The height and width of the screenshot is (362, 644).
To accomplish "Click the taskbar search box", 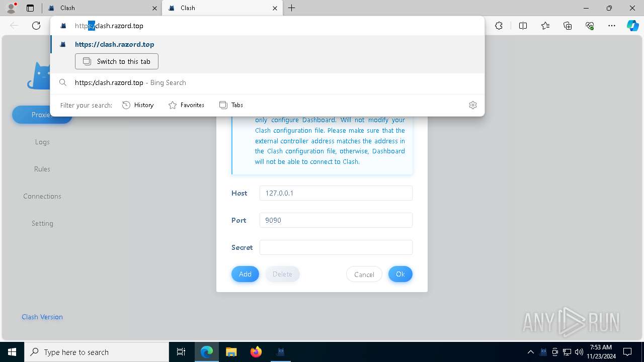I will tap(97, 352).
